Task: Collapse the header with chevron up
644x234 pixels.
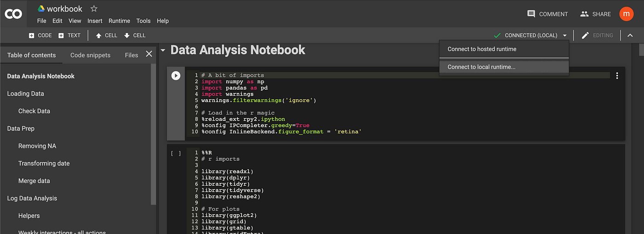Action: point(630,35)
